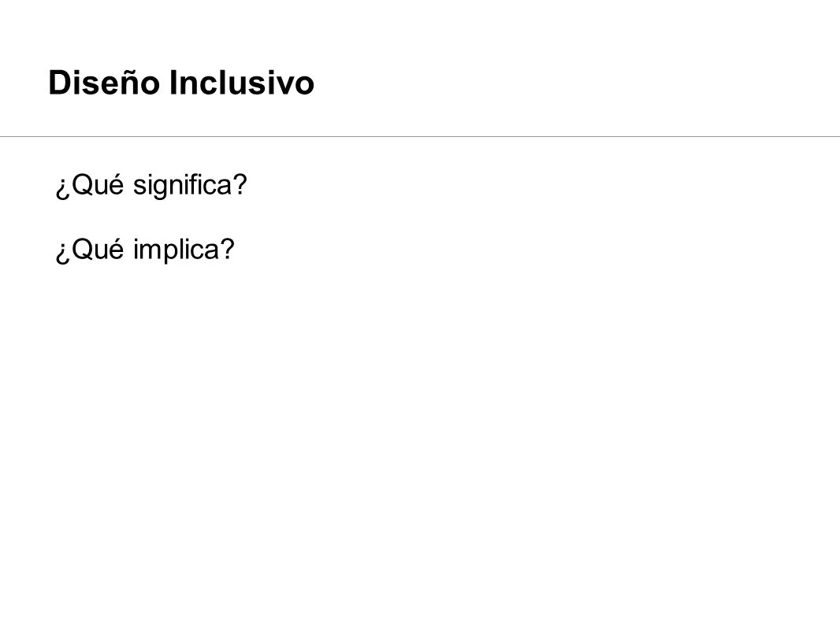Click the capital "I" of "Inclusivo"
This screenshot has width=840, height=630.
coord(173,83)
